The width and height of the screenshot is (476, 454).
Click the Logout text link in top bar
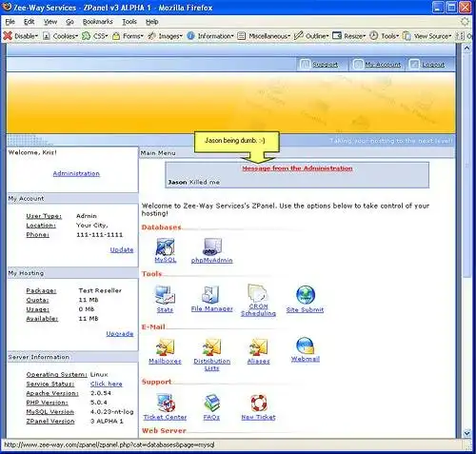pyautogui.click(x=433, y=65)
